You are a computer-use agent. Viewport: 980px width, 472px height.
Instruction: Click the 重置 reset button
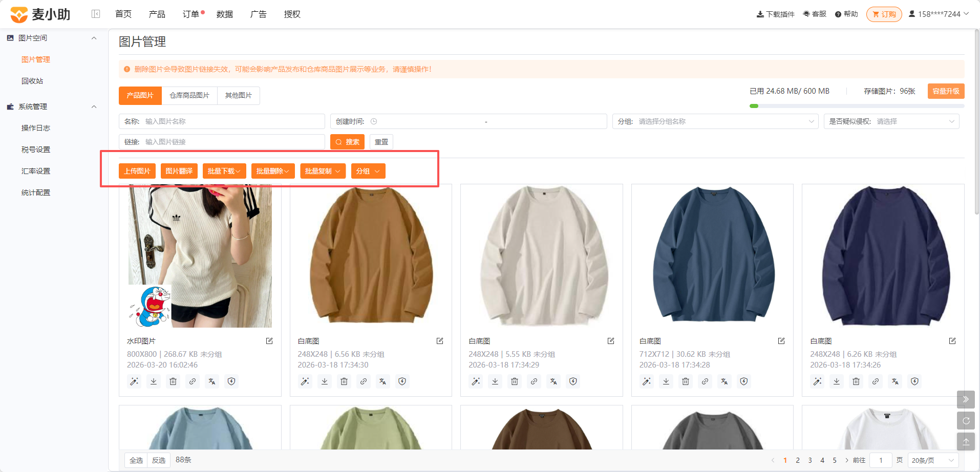pyautogui.click(x=381, y=142)
